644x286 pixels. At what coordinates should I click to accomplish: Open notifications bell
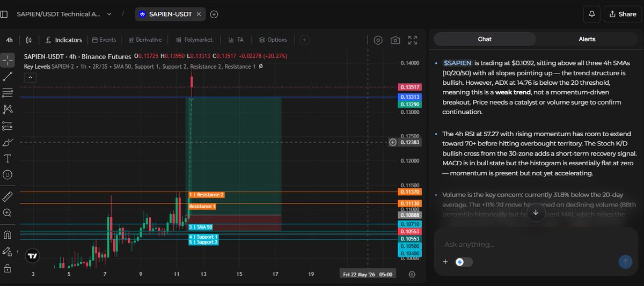coord(592,14)
